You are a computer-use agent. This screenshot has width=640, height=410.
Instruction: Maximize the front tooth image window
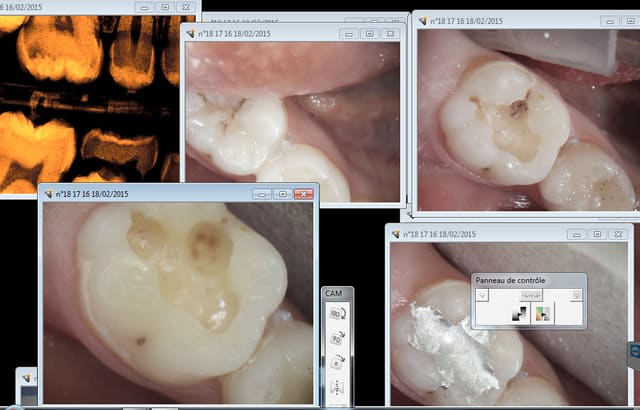283,194
